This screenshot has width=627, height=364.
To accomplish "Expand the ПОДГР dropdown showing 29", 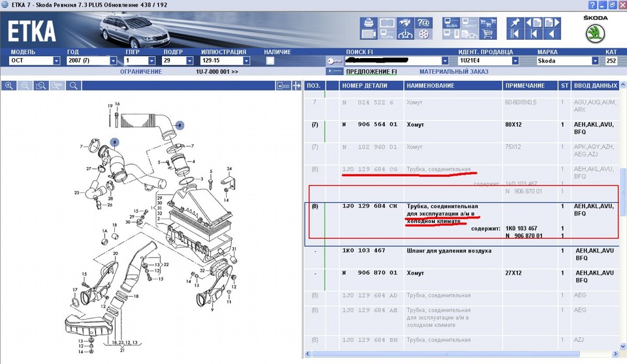I will click(190, 61).
